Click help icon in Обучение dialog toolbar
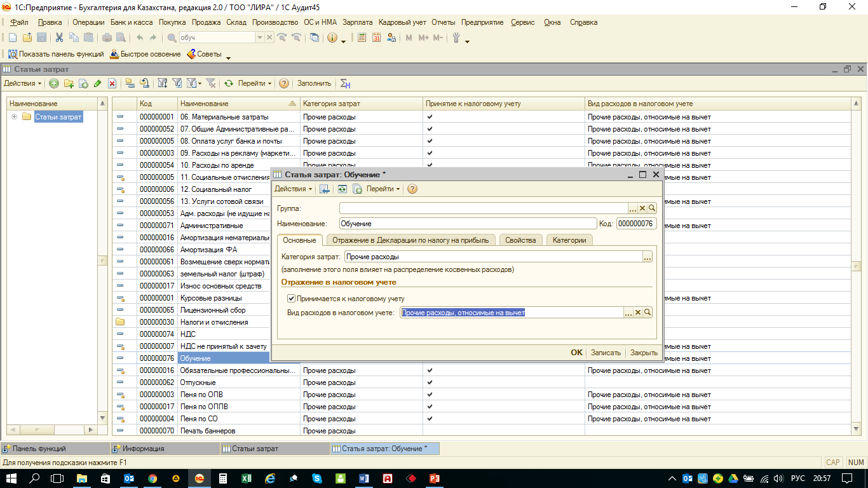Image resolution: width=868 pixels, height=488 pixels. pos(412,189)
